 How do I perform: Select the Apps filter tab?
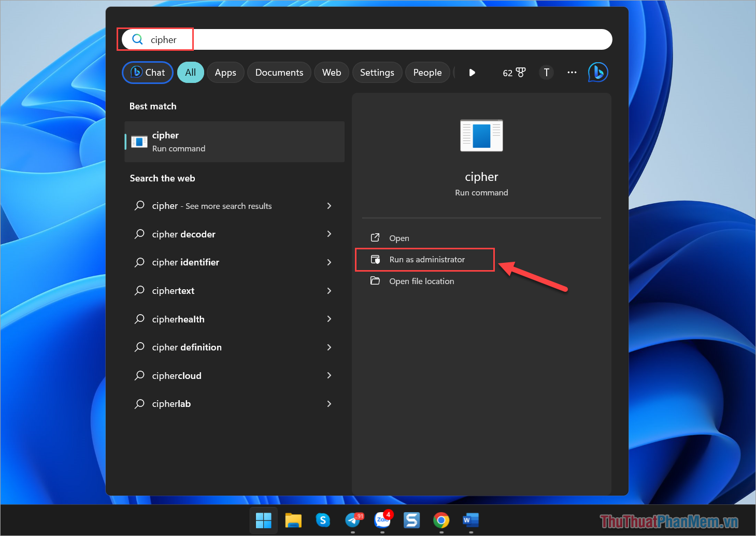coord(225,72)
